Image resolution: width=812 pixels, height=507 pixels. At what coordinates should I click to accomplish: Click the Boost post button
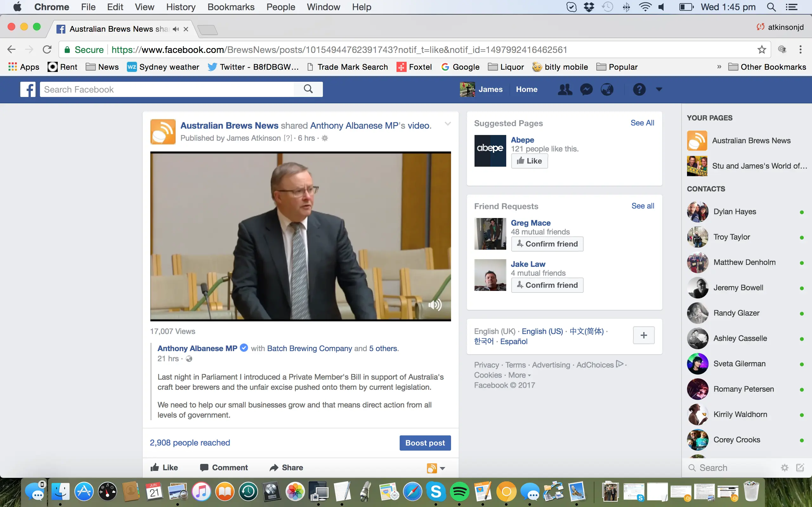point(425,443)
